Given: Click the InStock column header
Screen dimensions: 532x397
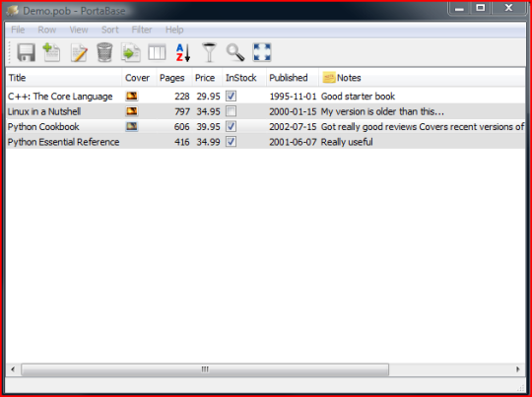Looking at the screenshot, I should pos(244,78).
